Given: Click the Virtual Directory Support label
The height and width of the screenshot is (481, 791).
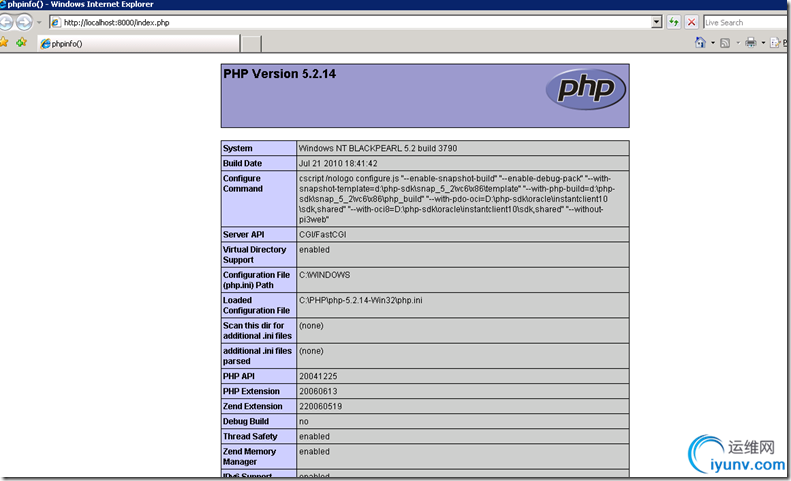Looking at the screenshot, I should point(254,255).
